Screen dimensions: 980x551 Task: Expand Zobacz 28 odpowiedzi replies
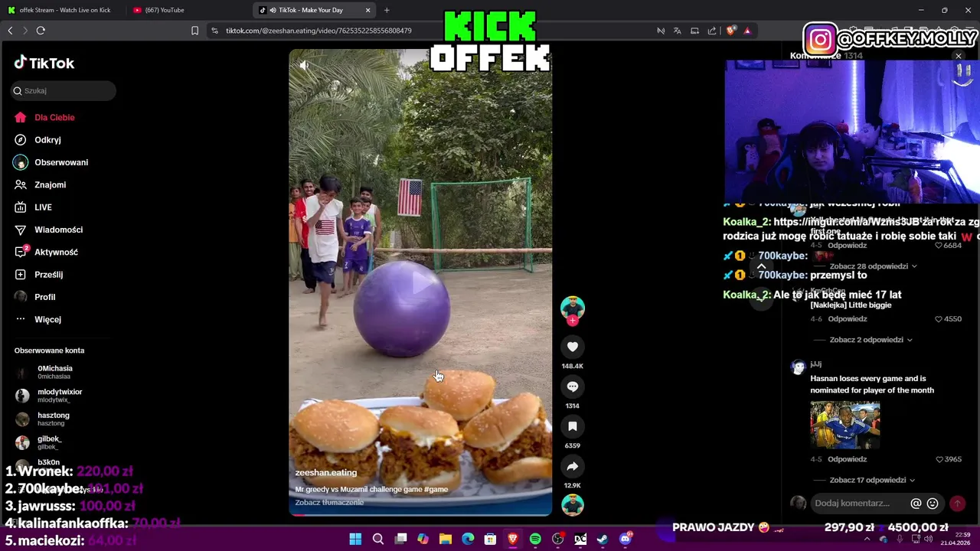pos(873,266)
